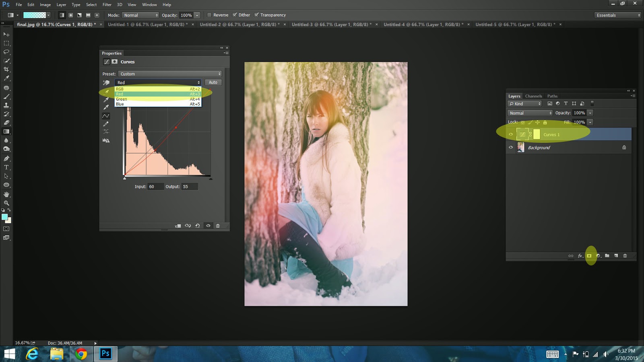This screenshot has width=644, height=362.
Task: Switch to the Paths tab
Action: coord(552,96)
